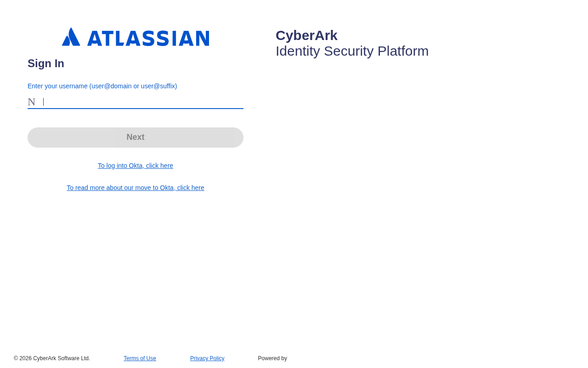Click the Identity Security Platform subtitle
588x368 pixels.
coord(352,51)
